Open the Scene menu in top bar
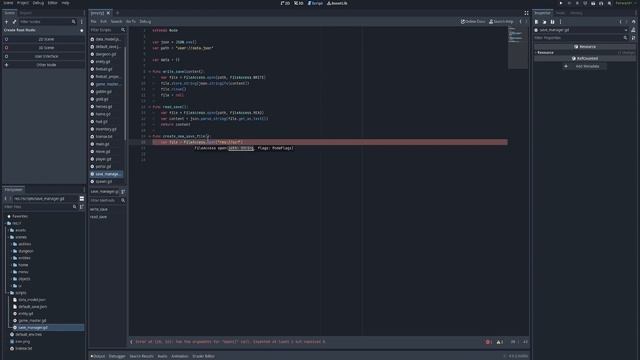 (8, 3)
